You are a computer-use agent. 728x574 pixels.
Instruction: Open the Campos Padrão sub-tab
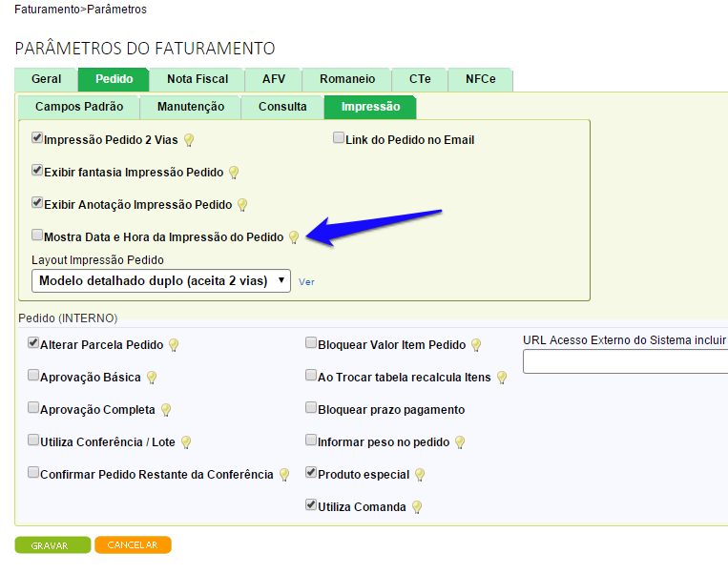(78, 107)
